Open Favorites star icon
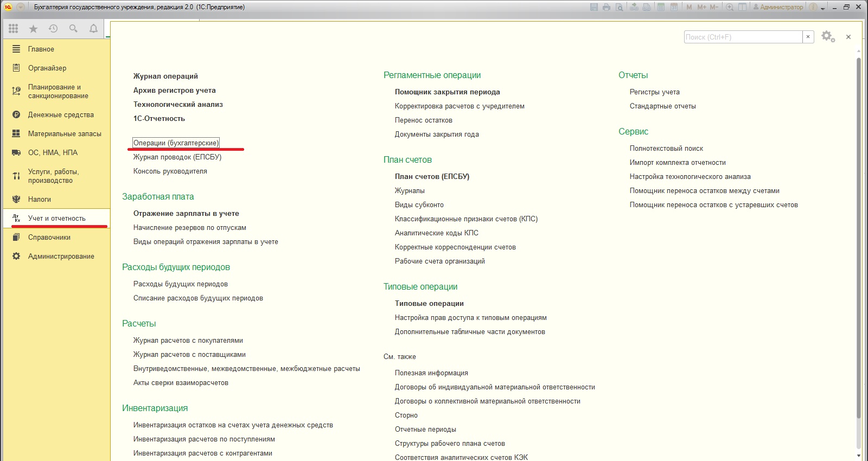868x461 pixels. [x=33, y=29]
